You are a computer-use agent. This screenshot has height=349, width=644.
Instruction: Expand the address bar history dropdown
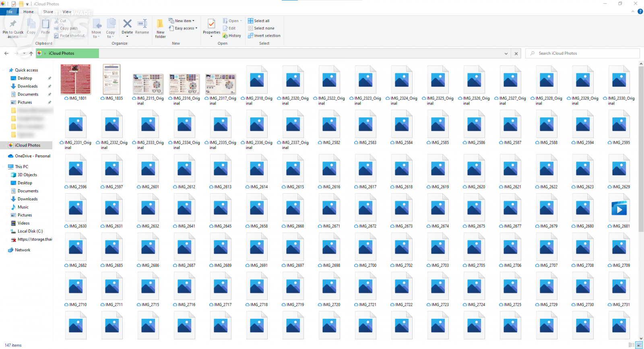coord(506,54)
